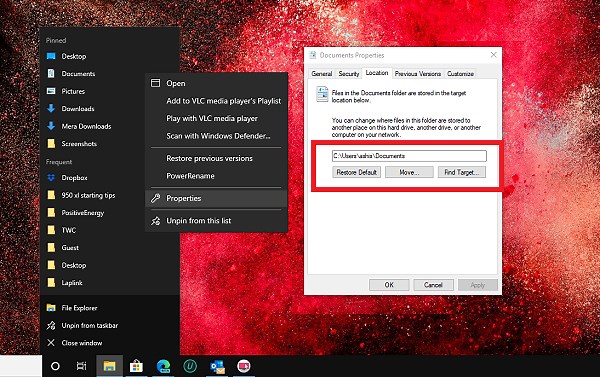Open Microsoft Store from taskbar
Screen dimensions: 600x377
(136, 366)
